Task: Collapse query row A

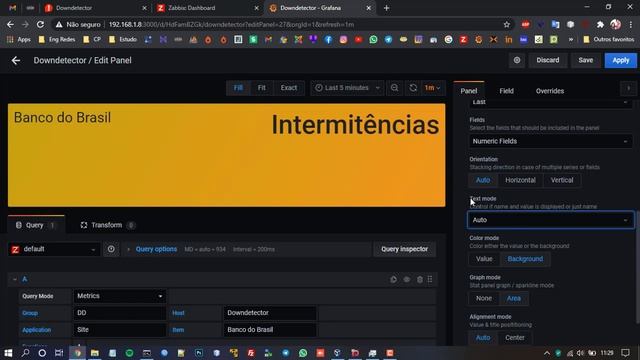Action: [15, 279]
